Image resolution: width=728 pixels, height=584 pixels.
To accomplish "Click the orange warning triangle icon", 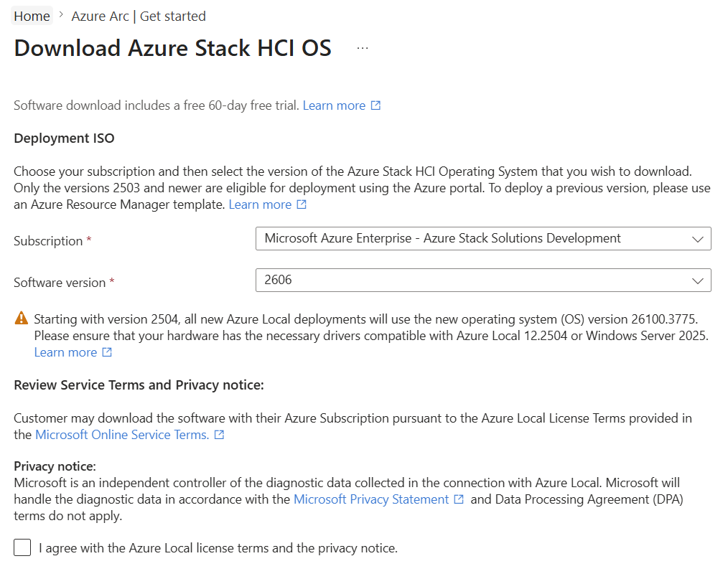I will click(22, 319).
